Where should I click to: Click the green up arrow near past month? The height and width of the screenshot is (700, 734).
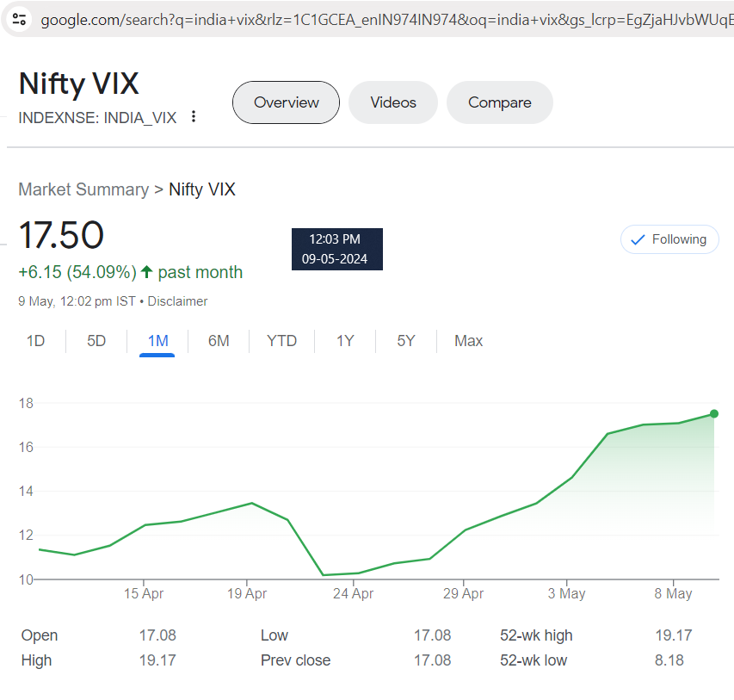146,272
